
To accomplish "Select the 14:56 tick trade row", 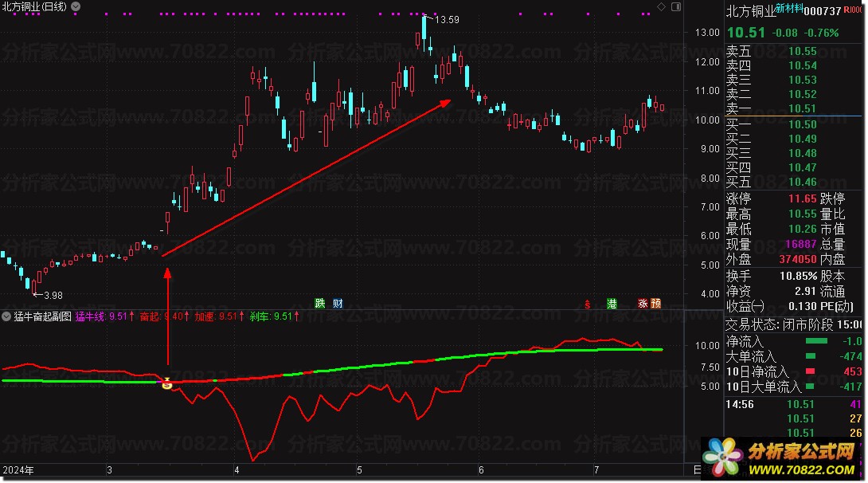I will pos(794,404).
